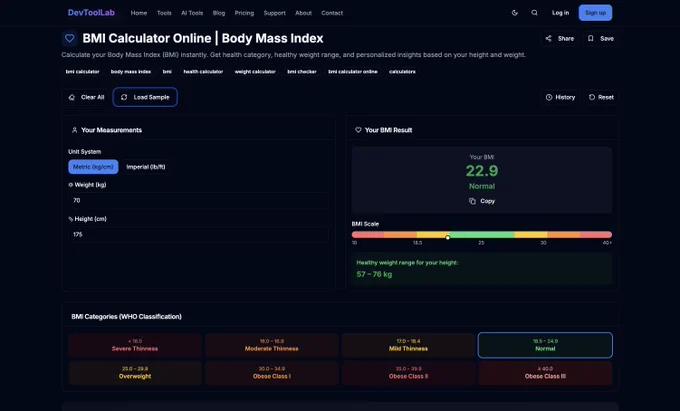
Task: Click the 'calculators' tag
Action: [x=402, y=72]
